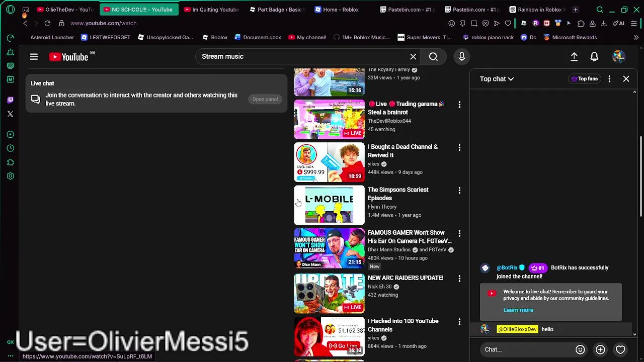Send a heart reaction in chat
The height and width of the screenshot is (362, 644).
[620, 349]
